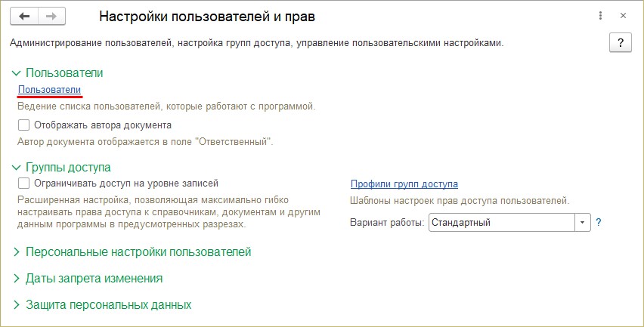
Task: Open help with the ? button
Action: point(620,42)
